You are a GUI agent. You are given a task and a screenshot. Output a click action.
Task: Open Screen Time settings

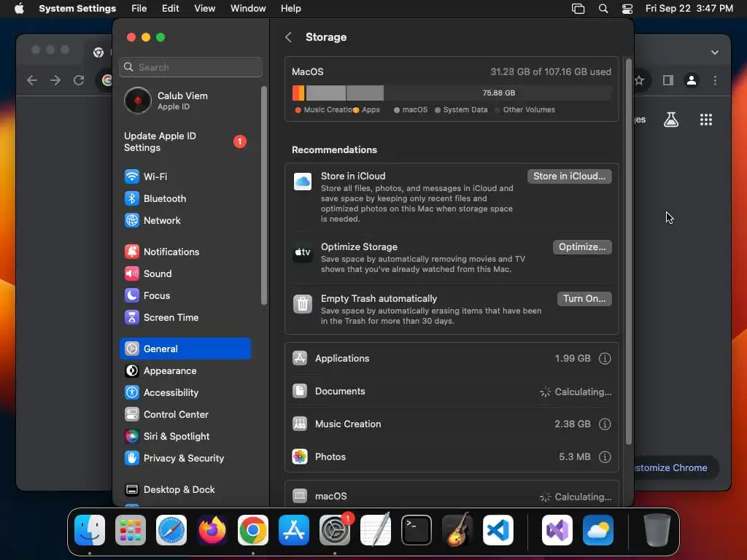click(x=185, y=318)
